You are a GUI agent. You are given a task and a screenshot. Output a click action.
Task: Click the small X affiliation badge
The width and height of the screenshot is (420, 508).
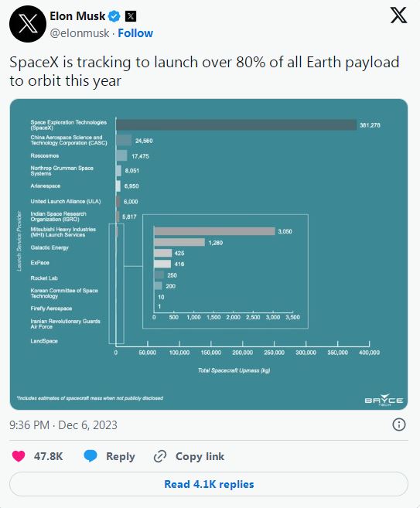pos(130,16)
